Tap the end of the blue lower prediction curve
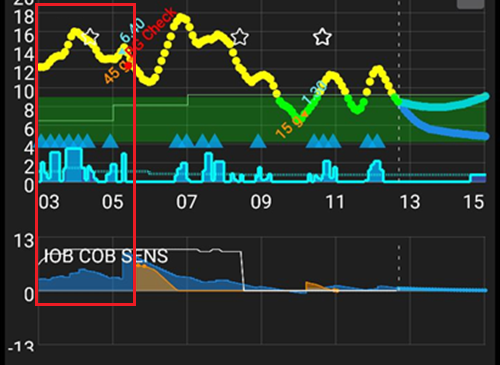 point(486,136)
